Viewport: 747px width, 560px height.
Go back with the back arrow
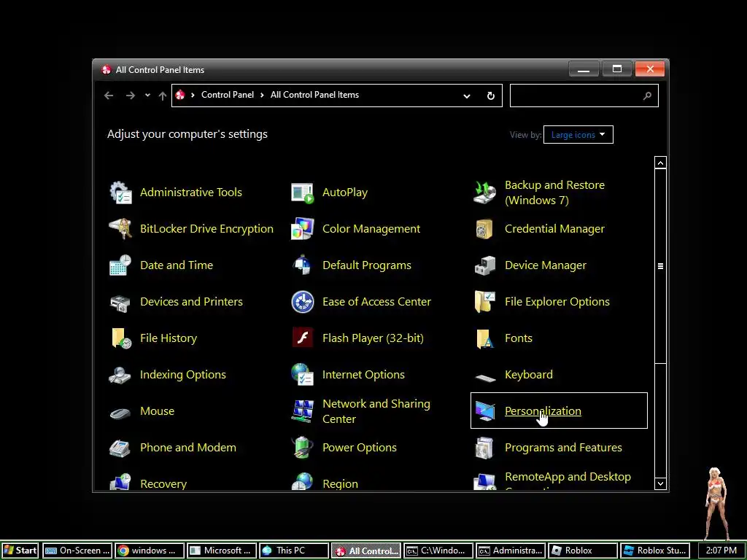tap(109, 96)
